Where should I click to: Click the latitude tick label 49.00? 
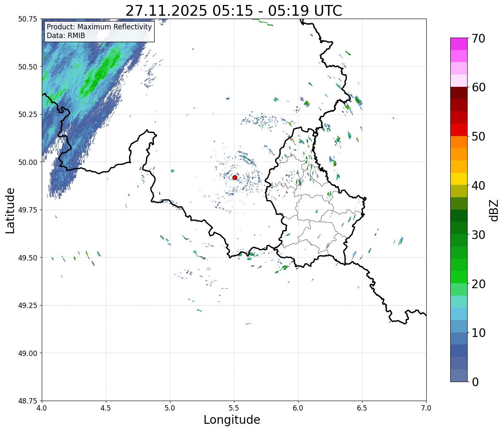coord(28,353)
